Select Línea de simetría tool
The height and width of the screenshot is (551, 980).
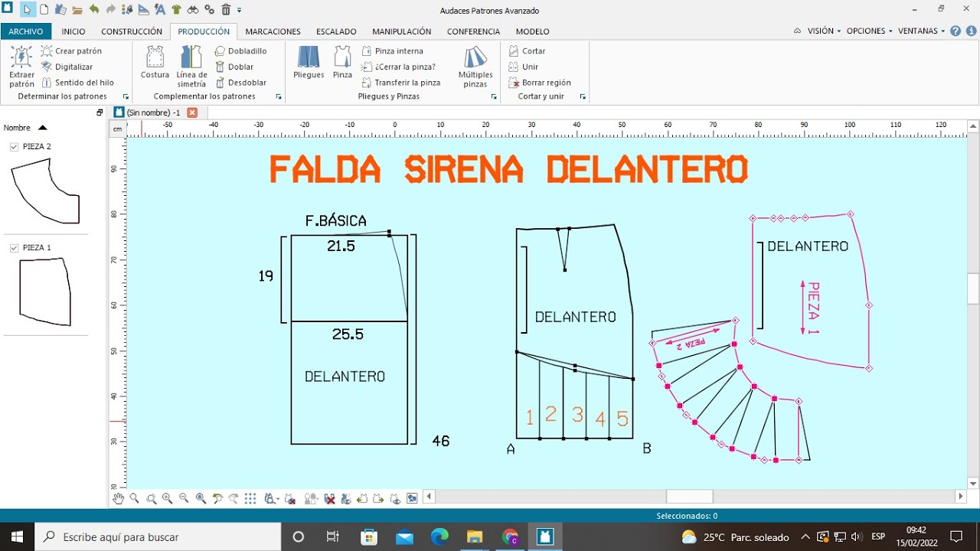[x=191, y=66]
